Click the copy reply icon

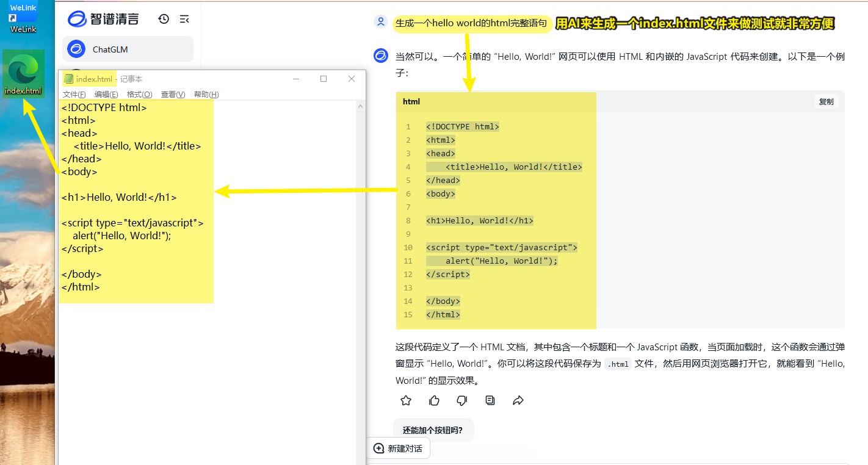[x=490, y=400]
